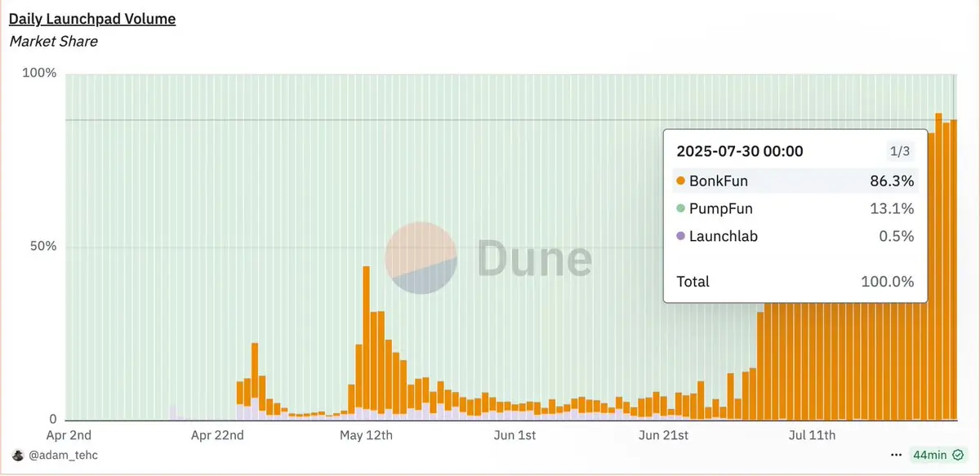This screenshot has width=980, height=476.
Task: Click the May 12th x-axis label
Action: click(366, 435)
